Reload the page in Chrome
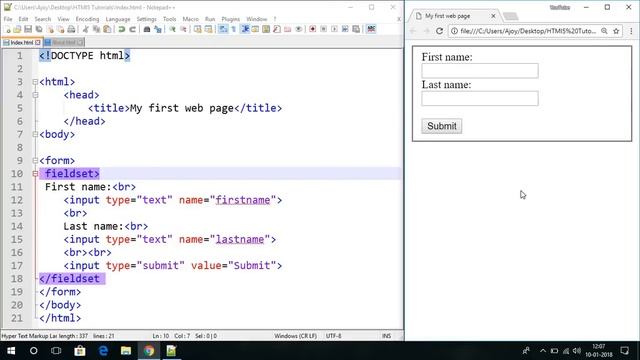Viewport: 640px width, 360px height. tap(440, 31)
